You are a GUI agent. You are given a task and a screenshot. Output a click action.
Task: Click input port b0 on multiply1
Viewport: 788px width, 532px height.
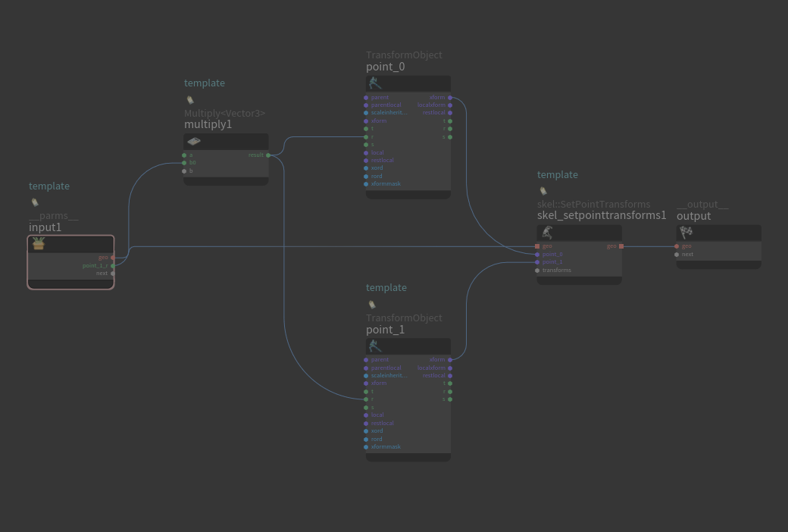pyautogui.click(x=184, y=163)
